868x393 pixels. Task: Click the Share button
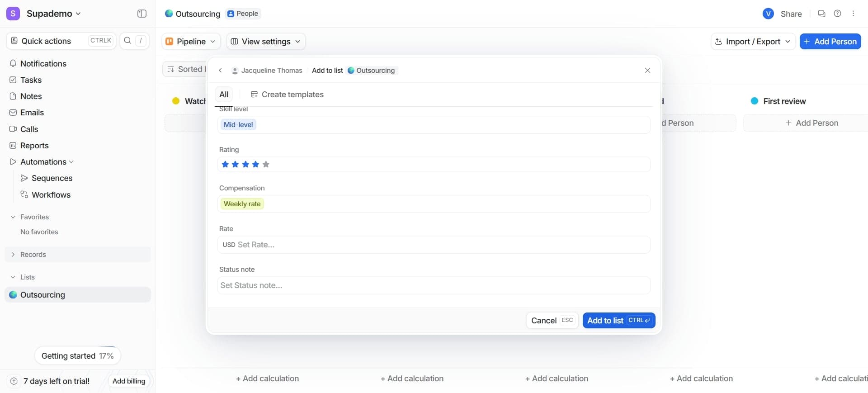(x=791, y=14)
